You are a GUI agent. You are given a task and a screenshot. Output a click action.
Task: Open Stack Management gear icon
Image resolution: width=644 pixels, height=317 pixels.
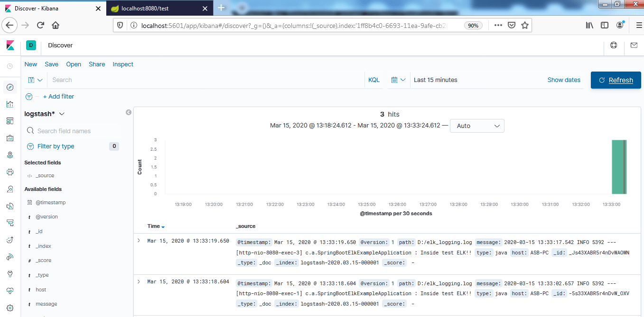pyautogui.click(x=10, y=307)
